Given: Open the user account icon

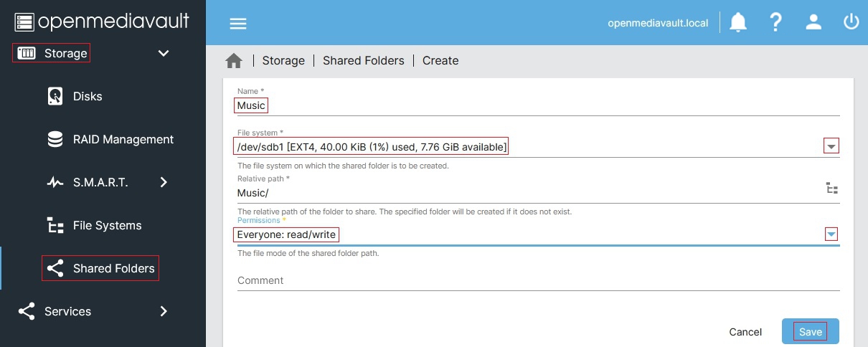Looking at the screenshot, I should click(x=813, y=22).
